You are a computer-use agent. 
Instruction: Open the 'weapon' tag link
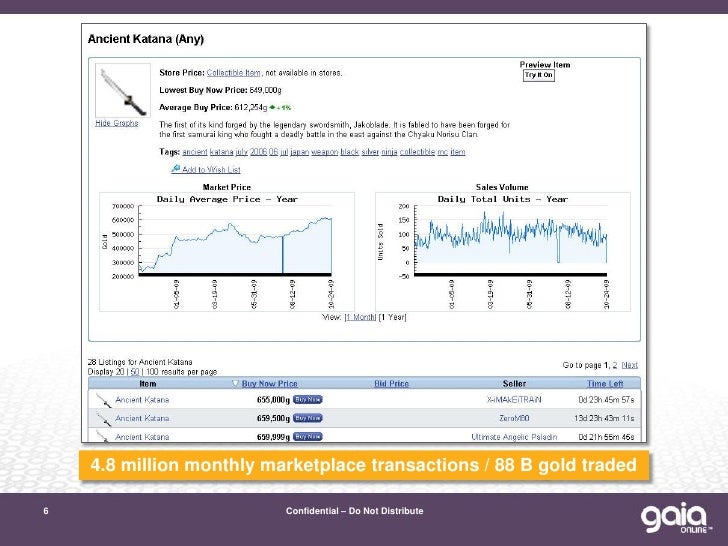(x=325, y=152)
